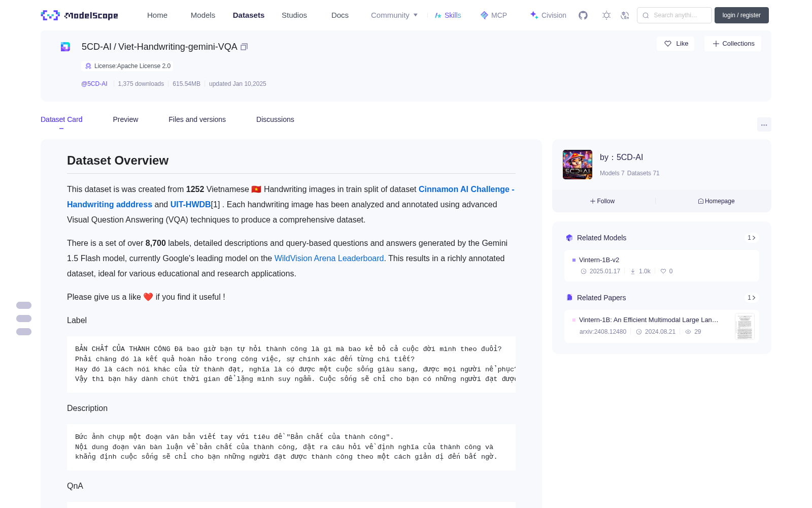Screen dimensions: 812x508
Task: Go to Home in navigation
Action: point(157,15)
